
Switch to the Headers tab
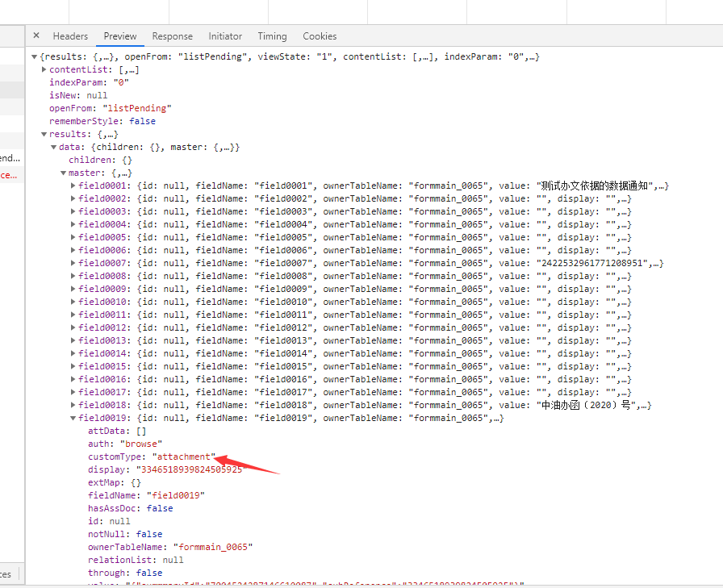(70, 36)
